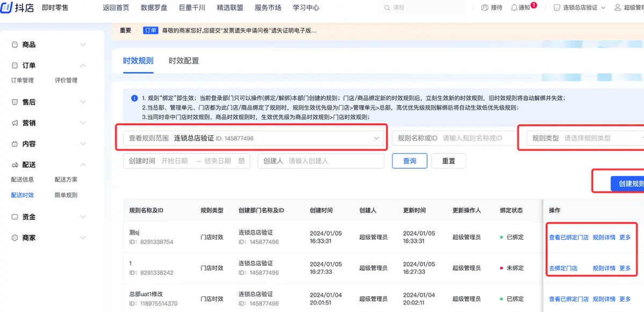This screenshot has width=644, height=312.
Task: Click the 配送 sidebar icon
Action: pyautogui.click(x=15, y=165)
